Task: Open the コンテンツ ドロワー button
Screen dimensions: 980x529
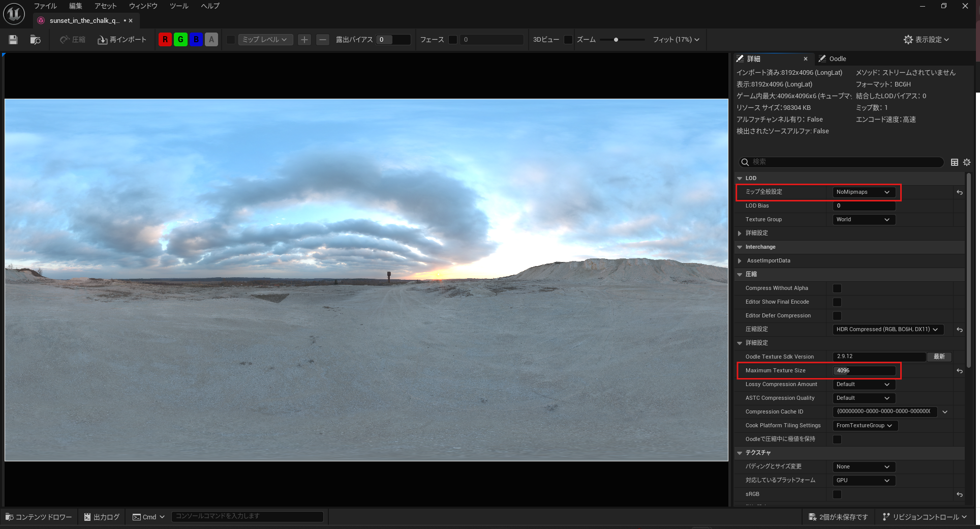Action: 39,517
